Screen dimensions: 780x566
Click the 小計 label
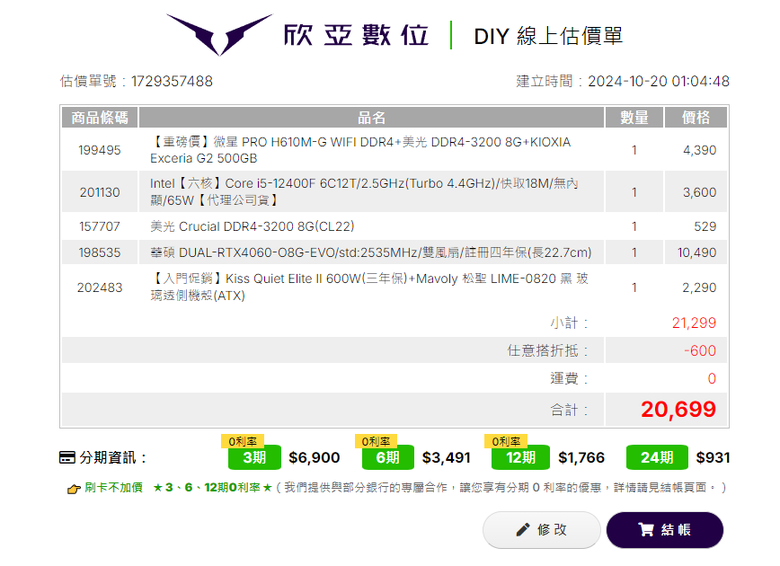569,323
